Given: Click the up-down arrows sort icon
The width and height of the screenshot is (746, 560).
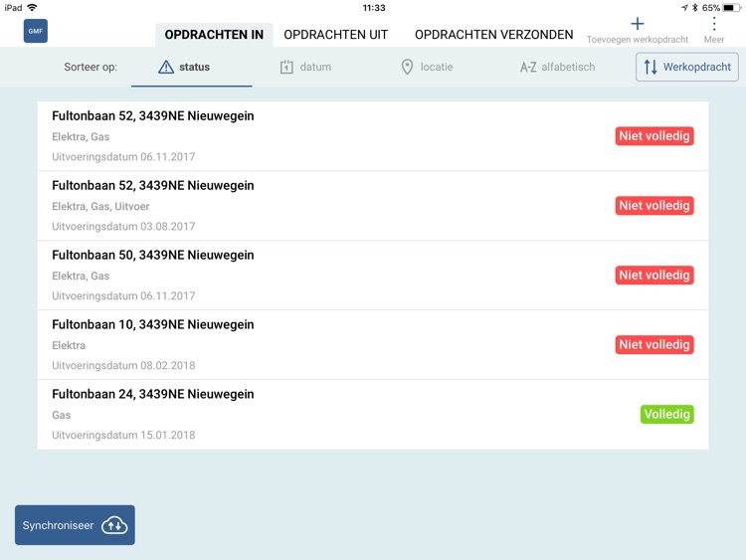Looking at the screenshot, I should (651, 67).
